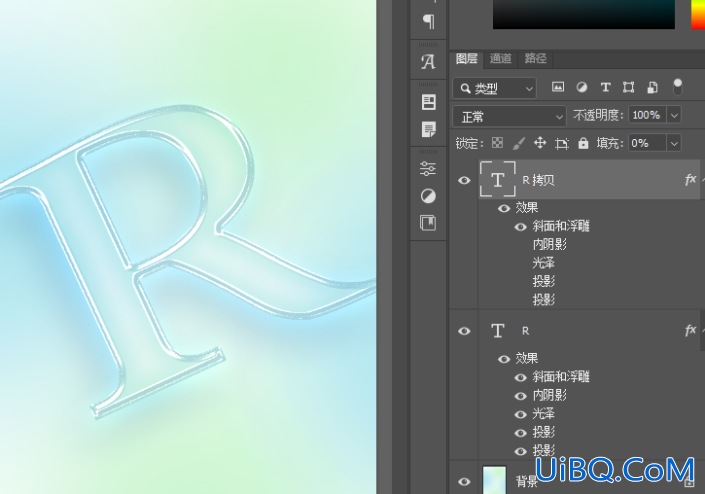This screenshot has width=705, height=494.
Task: Select the R layer name
Action: coord(525,331)
